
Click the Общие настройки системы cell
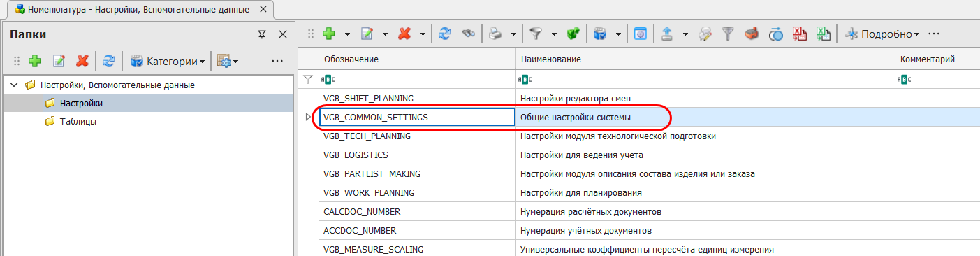click(x=705, y=117)
